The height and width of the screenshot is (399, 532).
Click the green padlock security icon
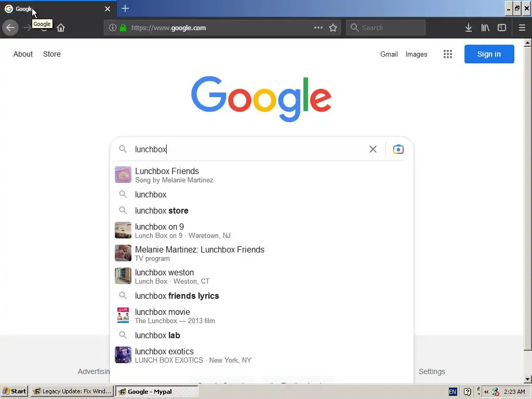(x=123, y=28)
